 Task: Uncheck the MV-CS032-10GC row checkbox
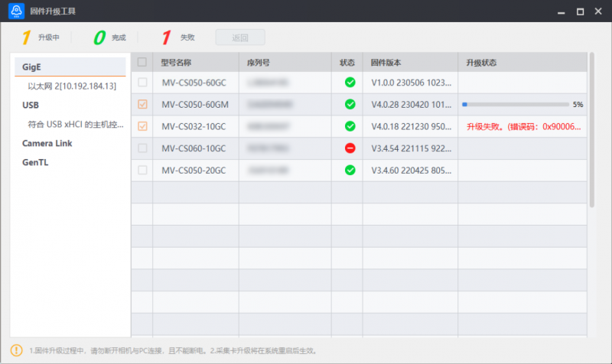(x=142, y=126)
